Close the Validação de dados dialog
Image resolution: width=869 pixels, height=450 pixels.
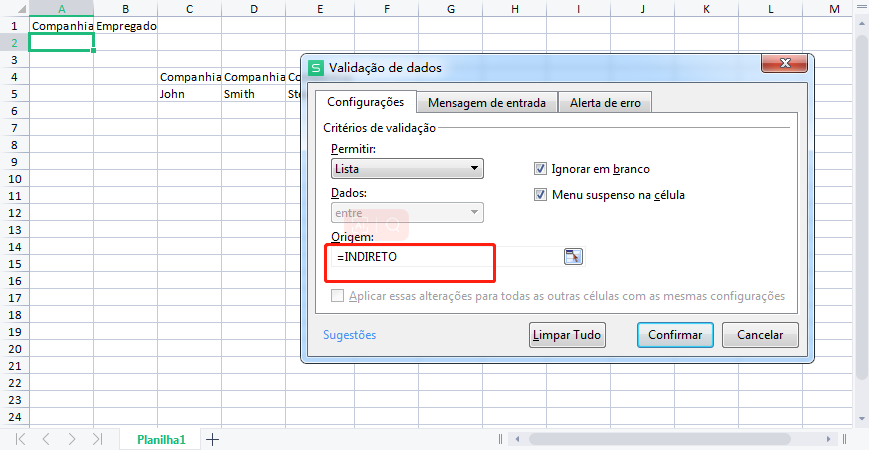click(x=785, y=63)
